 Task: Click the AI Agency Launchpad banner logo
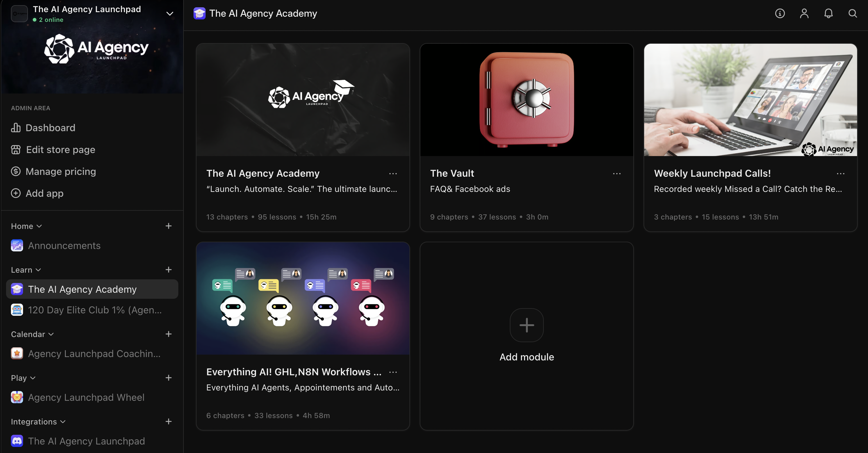96,49
